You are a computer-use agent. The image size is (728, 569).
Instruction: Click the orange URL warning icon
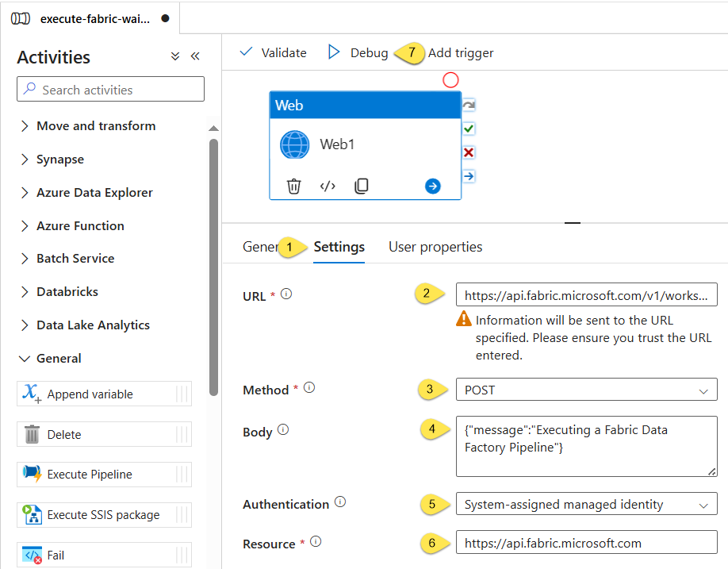tap(463, 319)
